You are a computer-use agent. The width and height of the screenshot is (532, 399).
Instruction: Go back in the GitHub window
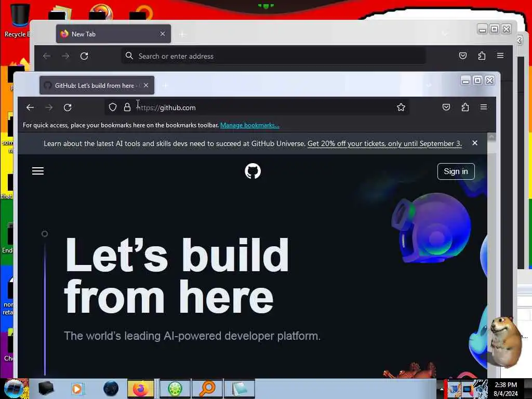[x=30, y=108]
